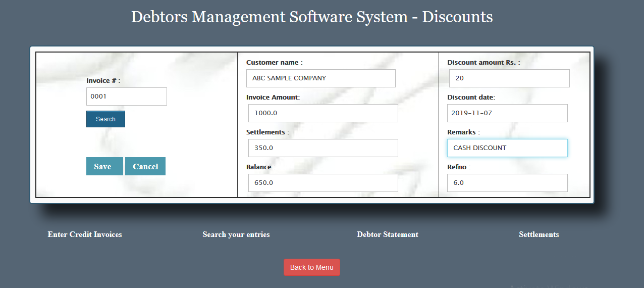Click the 'Invoice Amount:' label
Screen dimensions: 644x288
(x=273, y=98)
